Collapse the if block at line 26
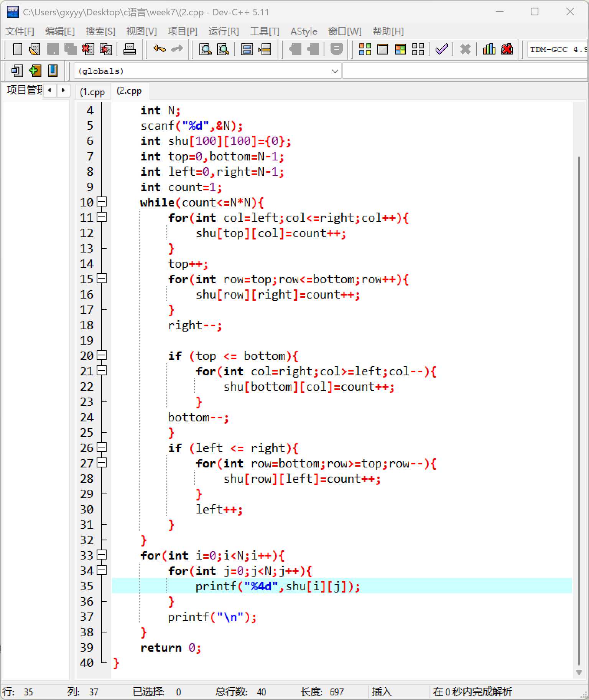This screenshot has height=700, width=589. point(102,447)
